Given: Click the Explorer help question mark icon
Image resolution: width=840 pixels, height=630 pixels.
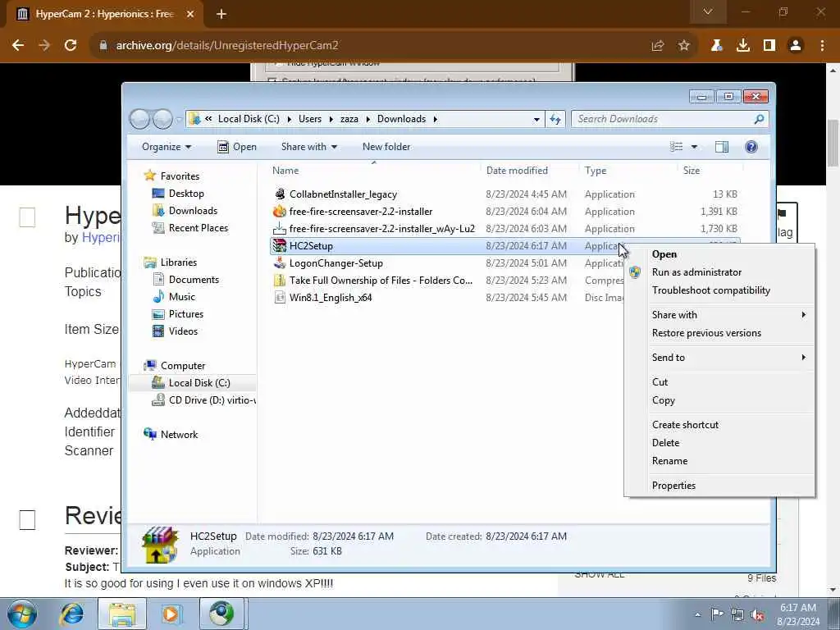Looking at the screenshot, I should point(751,147).
